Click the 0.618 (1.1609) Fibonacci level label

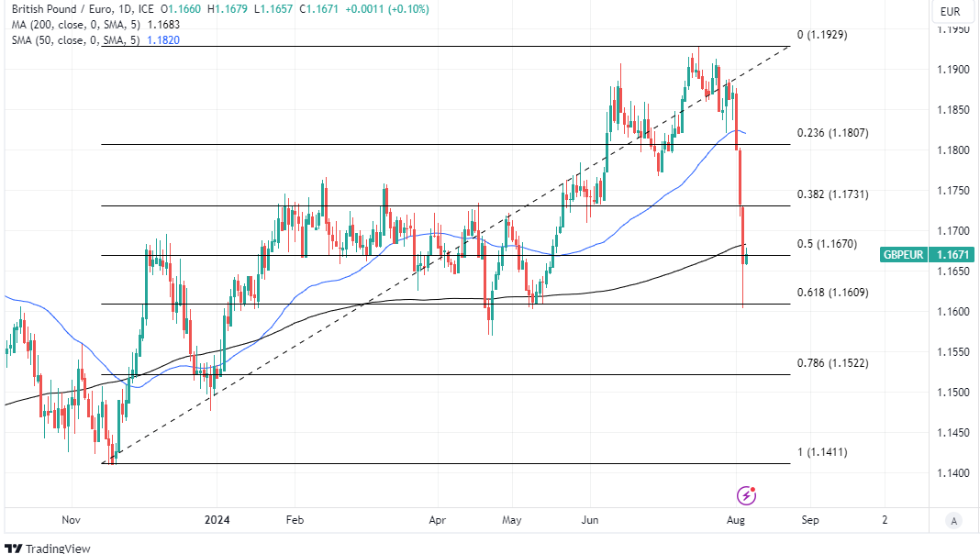831,293
